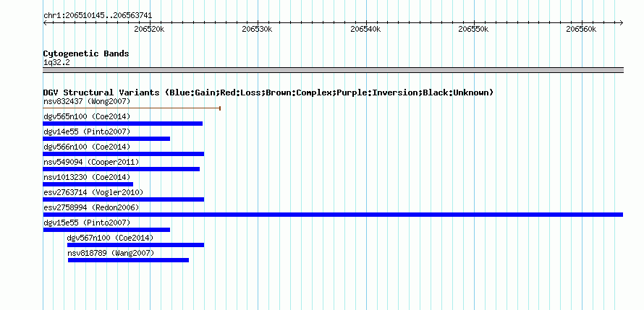Click the blue bar for nsv549094
This screenshot has width=644, height=310.
point(121,169)
